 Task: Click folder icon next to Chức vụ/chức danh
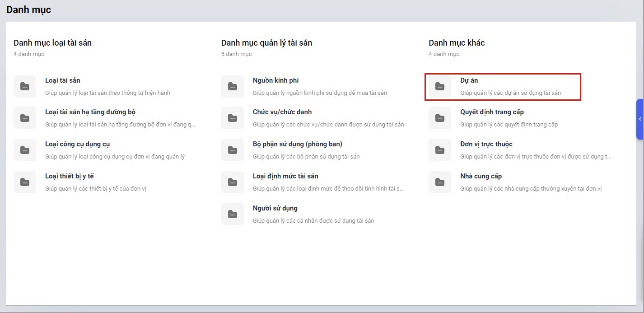point(233,118)
